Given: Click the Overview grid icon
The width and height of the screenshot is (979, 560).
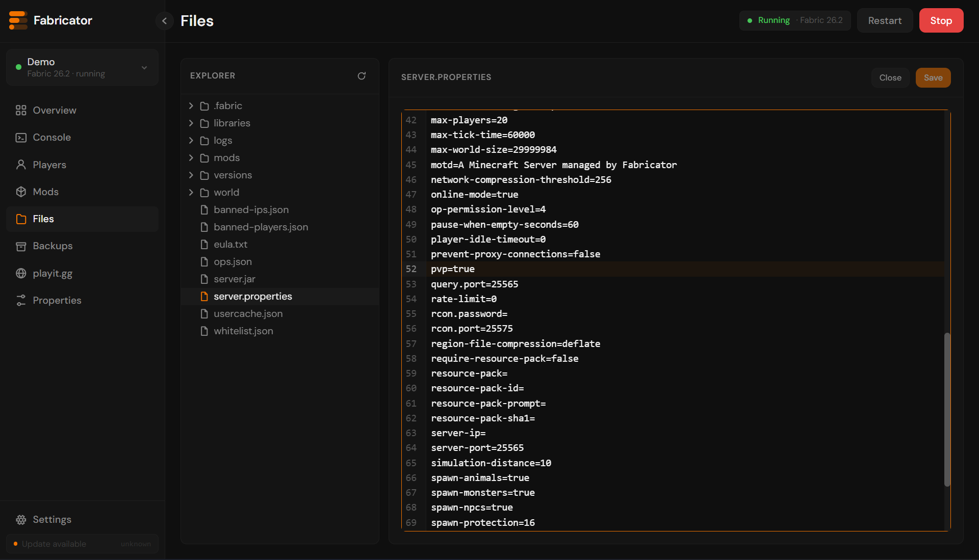Looking at the screenshot, I should click(x=21, y=111).
